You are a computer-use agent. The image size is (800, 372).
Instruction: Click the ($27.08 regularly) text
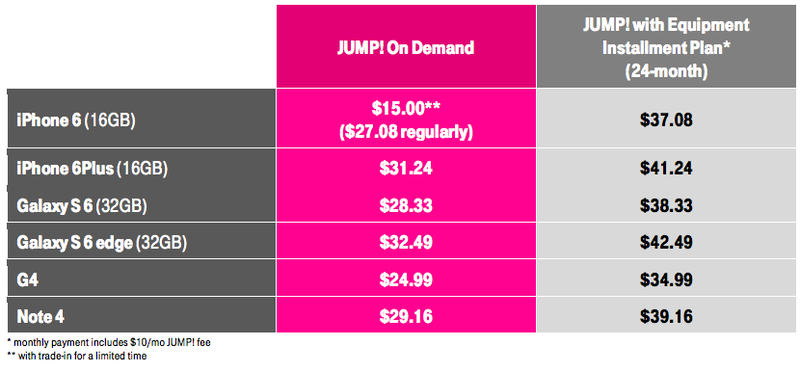click(x=406, y=133)
